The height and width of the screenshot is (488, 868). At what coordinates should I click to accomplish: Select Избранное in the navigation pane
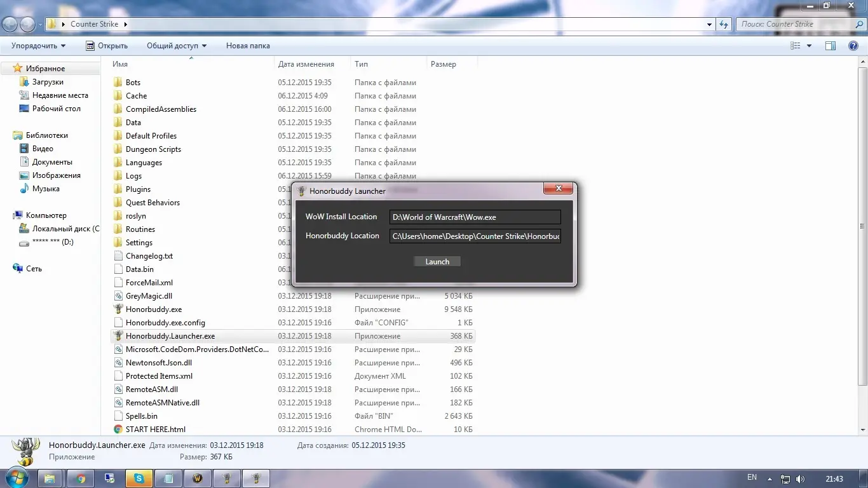[45, 69]
